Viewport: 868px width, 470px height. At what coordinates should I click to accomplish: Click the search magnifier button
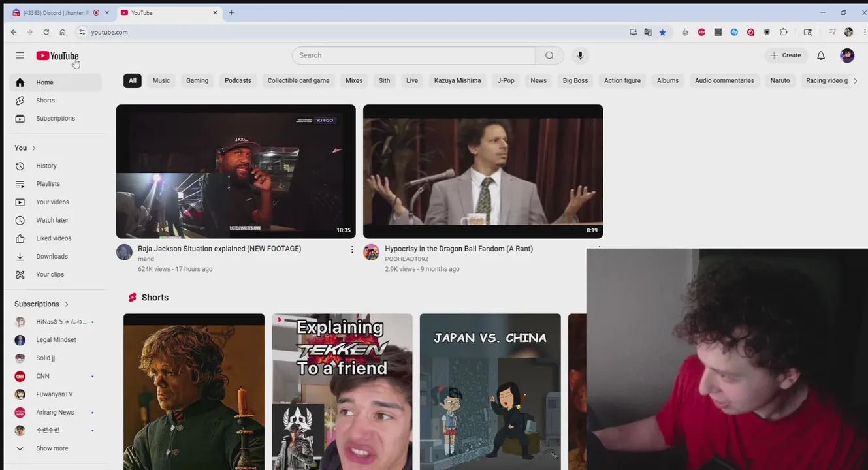tap(549, 55)
